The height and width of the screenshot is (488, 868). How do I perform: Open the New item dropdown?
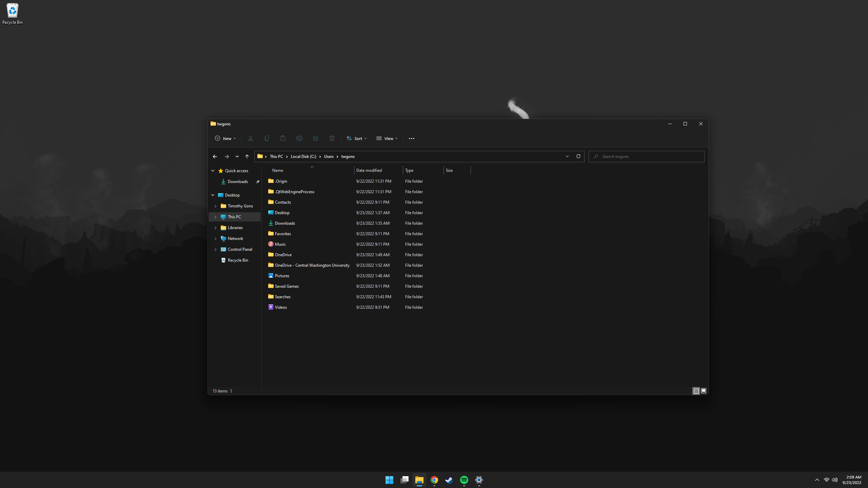point(225,138)
